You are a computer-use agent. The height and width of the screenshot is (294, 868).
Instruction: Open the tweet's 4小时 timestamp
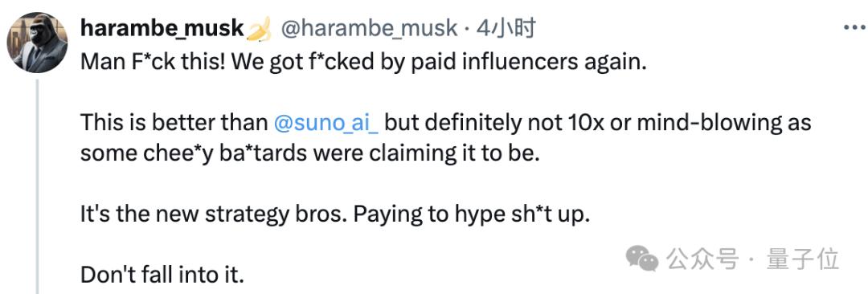tap(506, 27)
